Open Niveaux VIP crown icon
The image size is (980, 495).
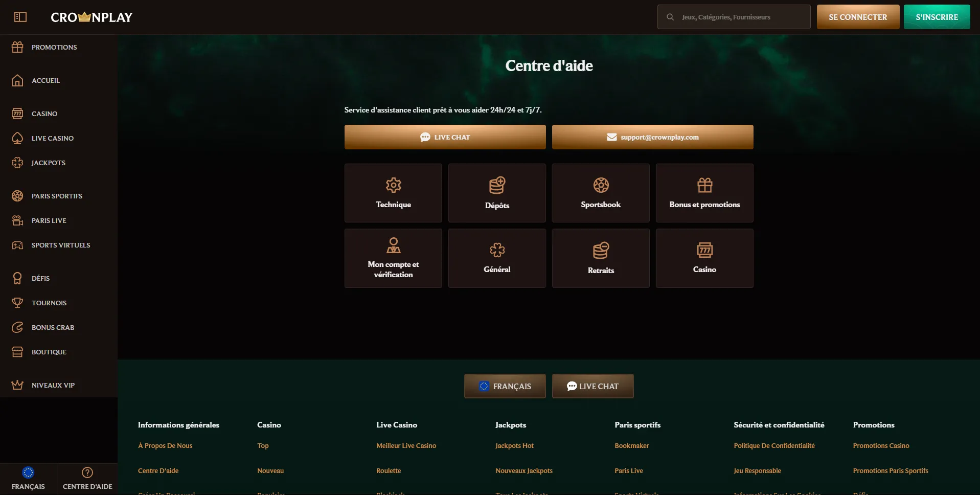coord(17,385)
